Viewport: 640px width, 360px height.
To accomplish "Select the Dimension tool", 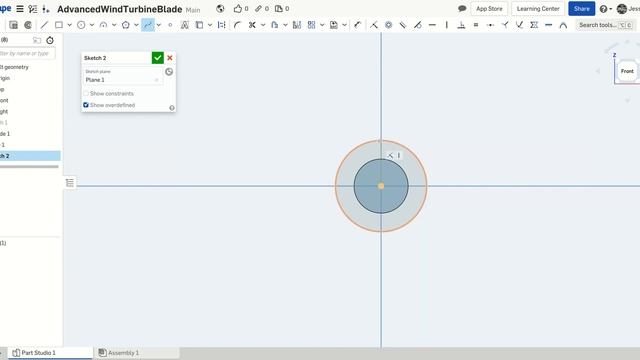I will [358, 25].
